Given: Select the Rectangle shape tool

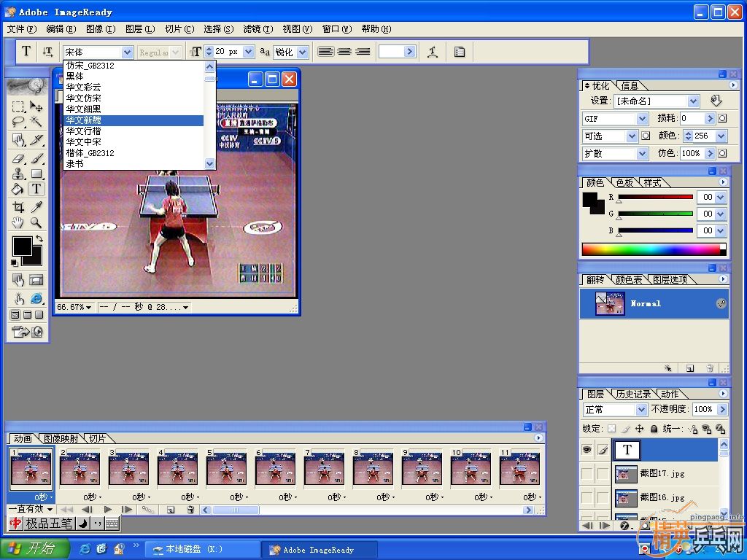Looking at the screenshot, I should (36, 174).
